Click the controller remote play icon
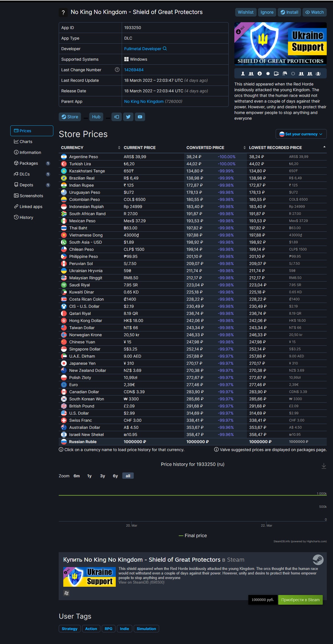The image size is (333, 644). tap(285, 74)
